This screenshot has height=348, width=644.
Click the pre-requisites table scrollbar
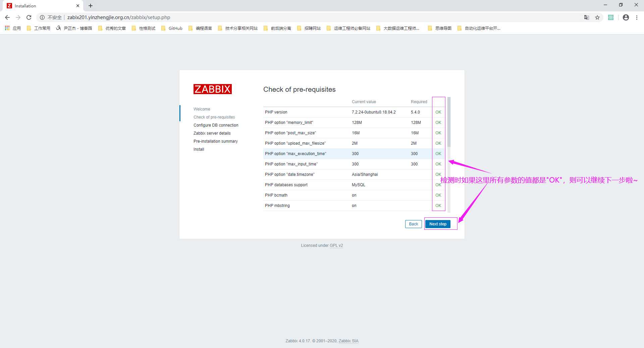pyautogui.click(x=449, y=122)
